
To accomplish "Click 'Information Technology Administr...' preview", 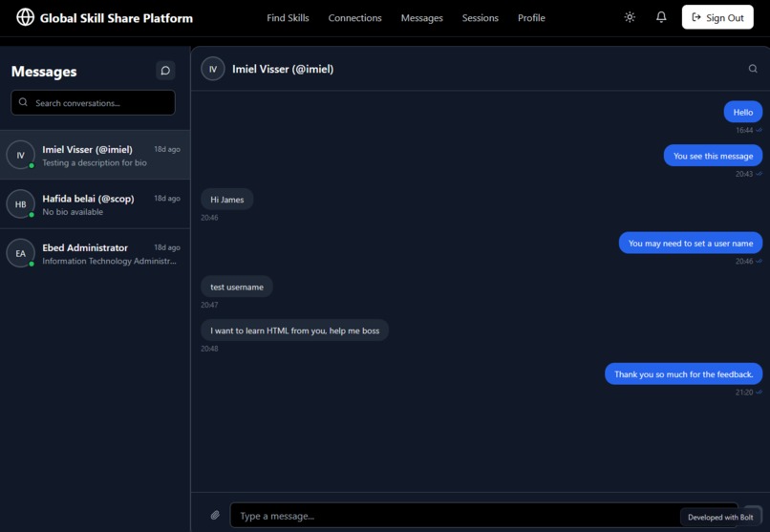I will coord(109,261).
